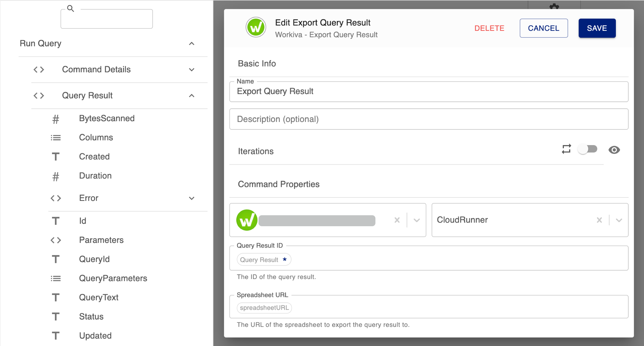Screen dimensions: 644x346
Task: Click the gear icon behind the dialog
Action: tap(554, 6)
